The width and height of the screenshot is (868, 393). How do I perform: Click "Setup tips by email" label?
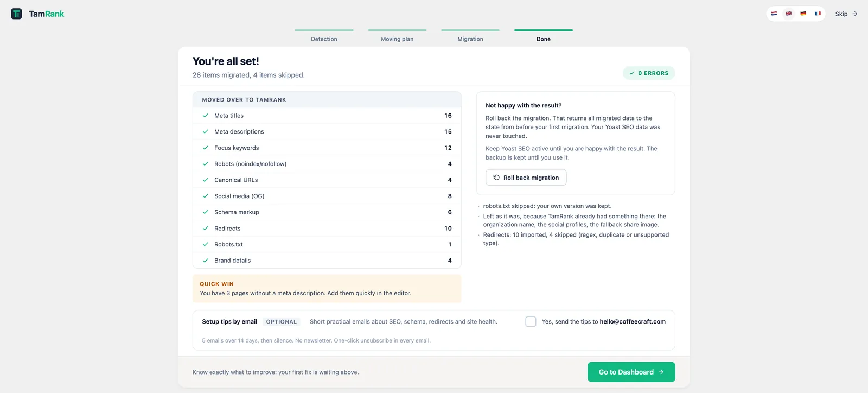[229, 321]
